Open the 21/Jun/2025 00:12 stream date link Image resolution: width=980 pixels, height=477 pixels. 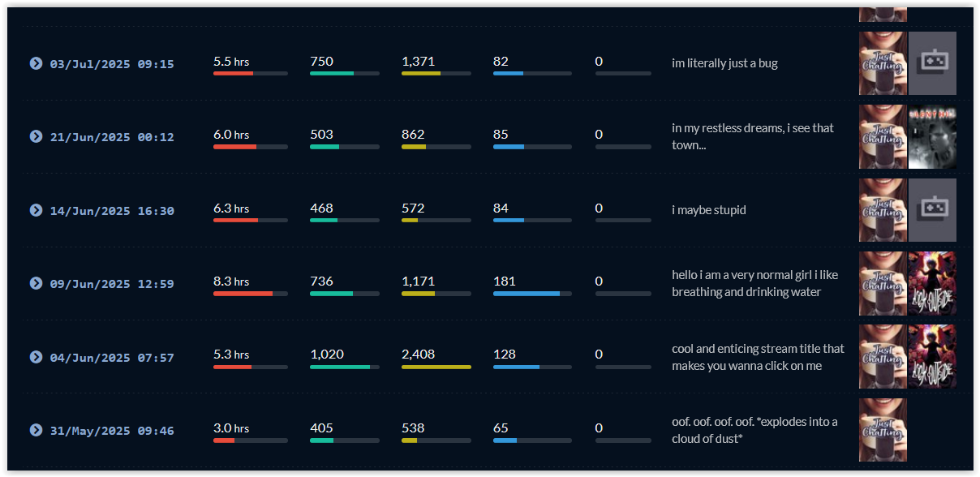112,137
